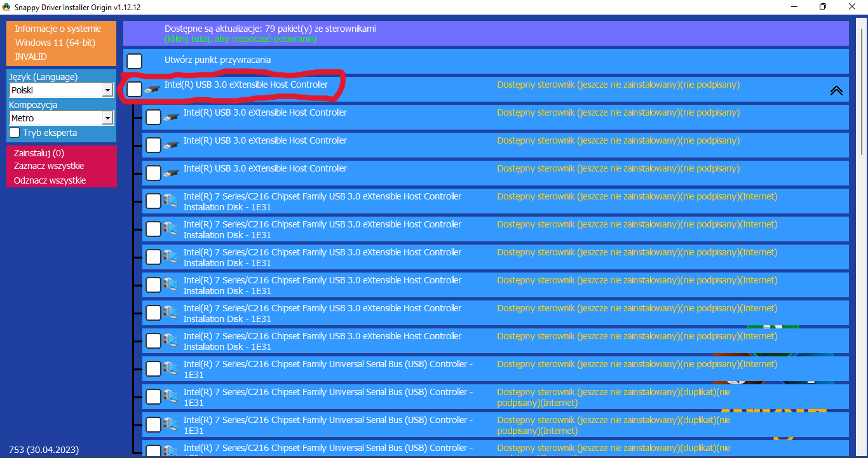The image size is (868, 458).
Task: Click the green 'Kliknij tutaj' download link
Action: (240, 39)
